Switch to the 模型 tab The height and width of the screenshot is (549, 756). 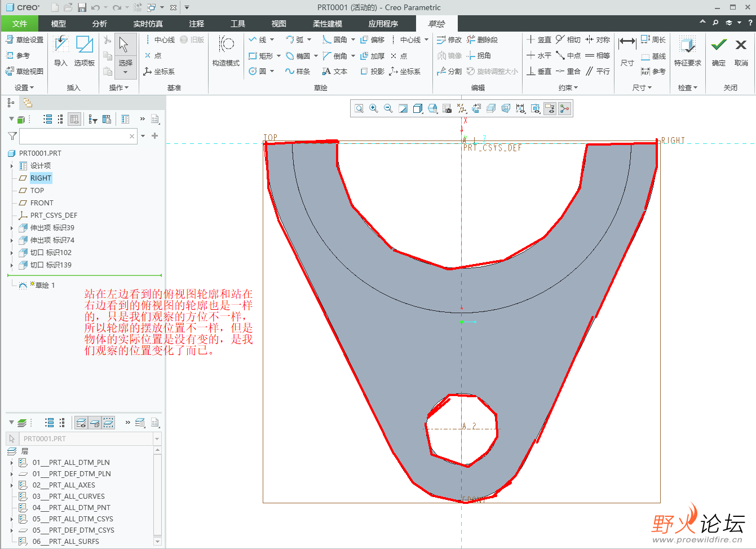point(59,24)
